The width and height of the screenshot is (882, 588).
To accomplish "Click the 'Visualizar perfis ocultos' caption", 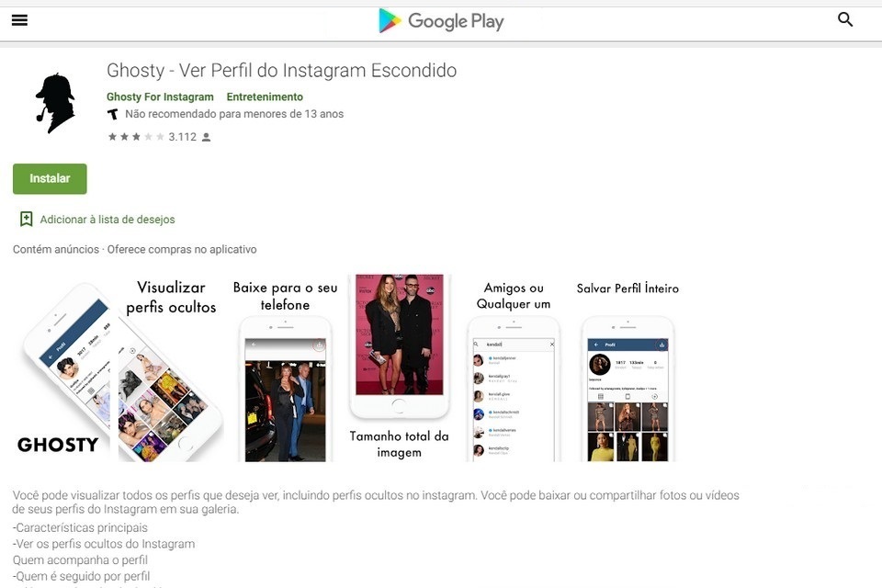I will point(171,297).
